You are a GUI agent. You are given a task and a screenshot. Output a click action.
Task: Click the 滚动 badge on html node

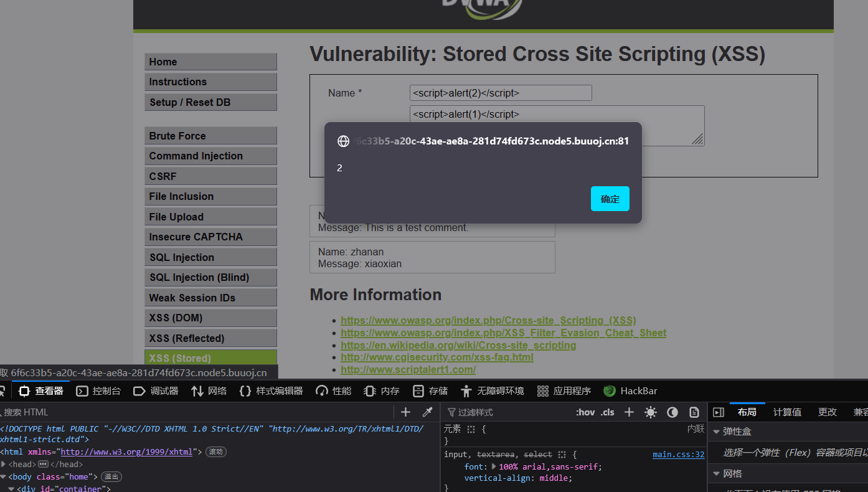[216, 452]
